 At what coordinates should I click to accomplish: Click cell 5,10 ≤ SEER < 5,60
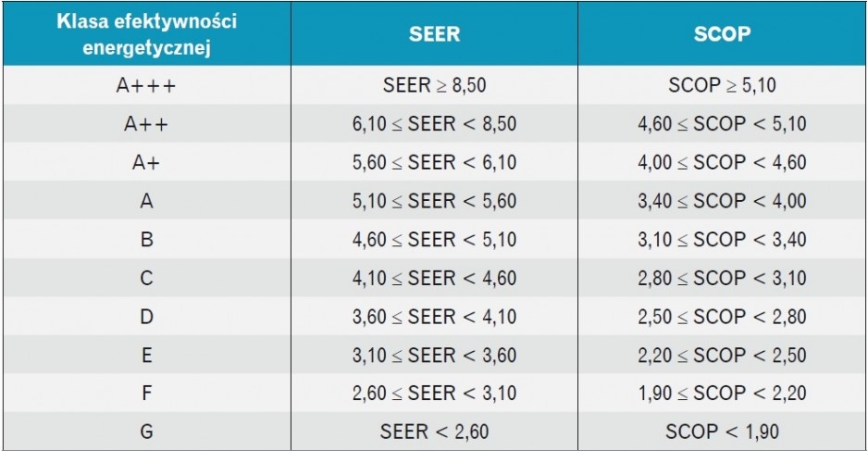pos(435,201)
